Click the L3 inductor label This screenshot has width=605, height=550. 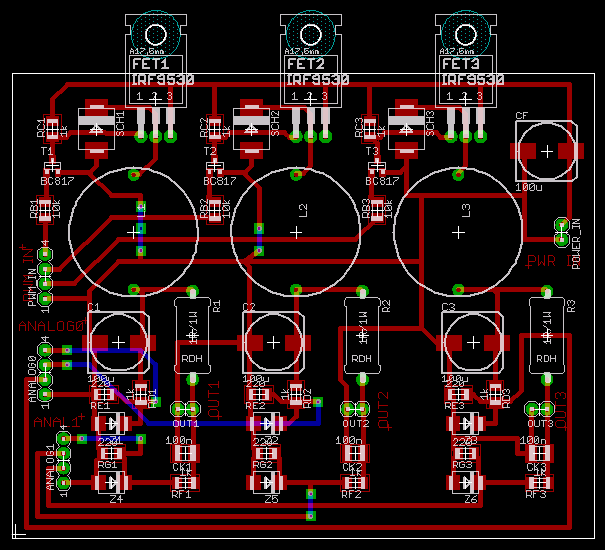pyautogui.click(x=466, y=211)
